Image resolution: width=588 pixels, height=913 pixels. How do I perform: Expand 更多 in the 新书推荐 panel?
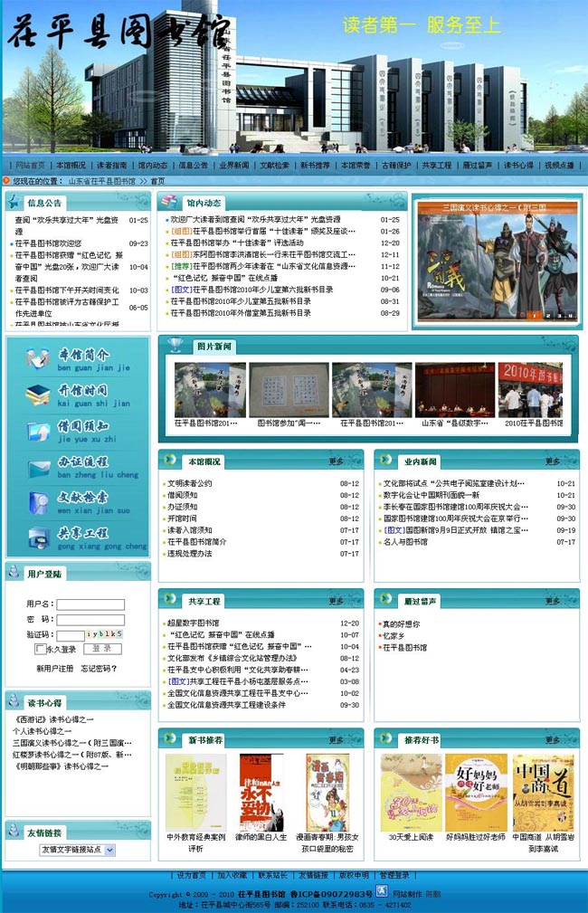pos(336,740)
